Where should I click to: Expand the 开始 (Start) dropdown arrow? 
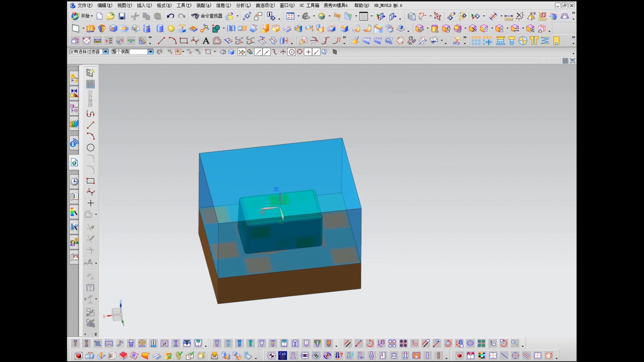[92, 16]
